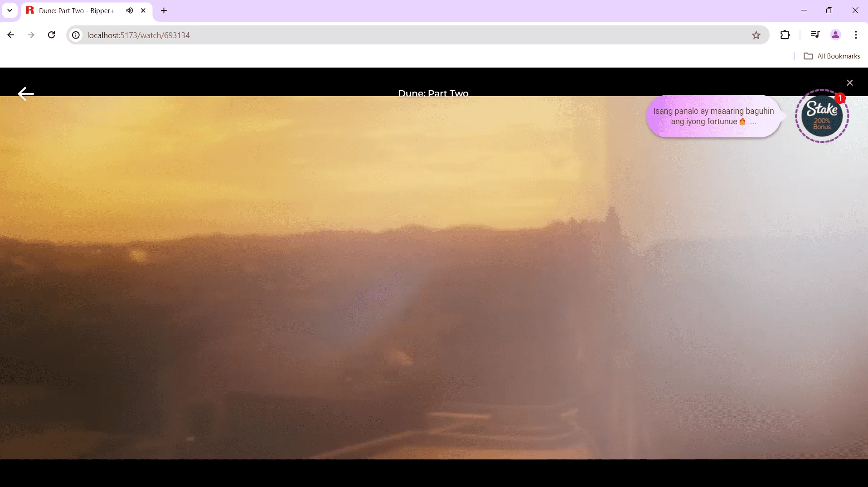
Task: Close the Dune: Part Two browser tab
Action: (x=143, y=10)
